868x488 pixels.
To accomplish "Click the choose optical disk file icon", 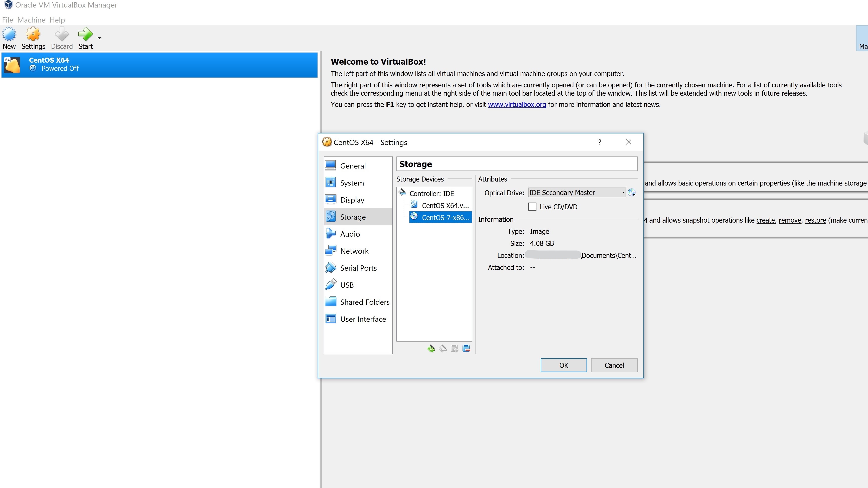I will 632,193.
